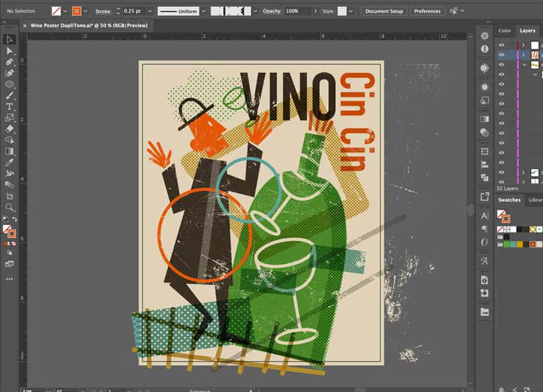
Task: Open the Gradient panel icon in the dock
Action: [484, 119]
